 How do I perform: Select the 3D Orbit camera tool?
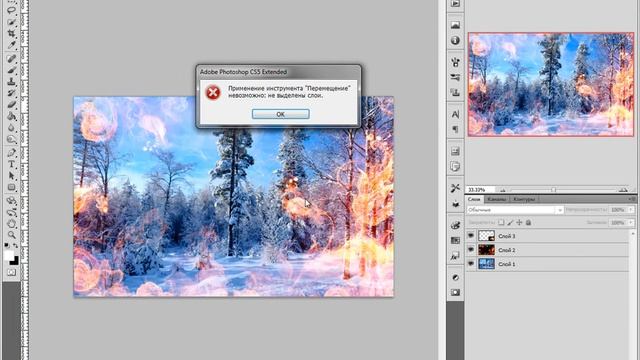tap(11, 212)
